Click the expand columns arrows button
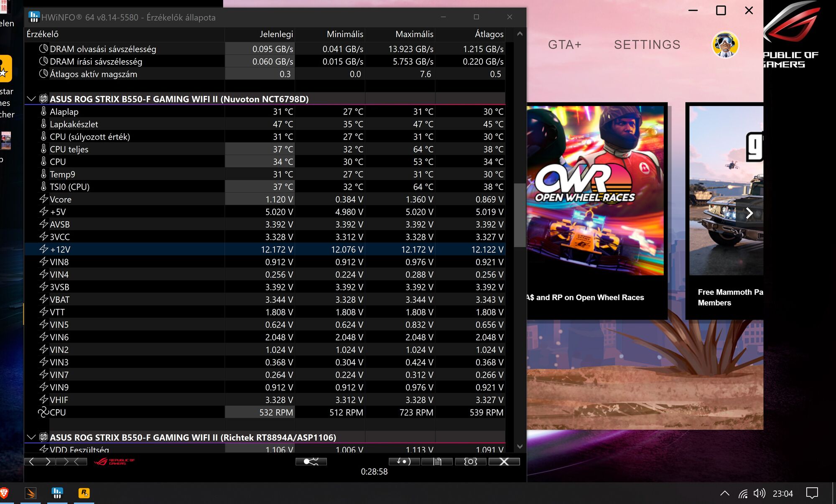This screenshot has width=836, height=504. tap(40, 461)
